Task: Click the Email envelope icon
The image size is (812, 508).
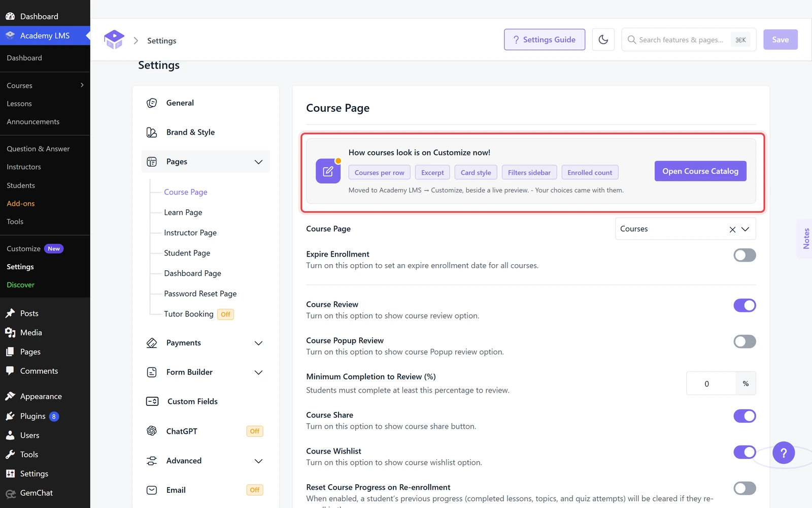Action: (152, 490)
